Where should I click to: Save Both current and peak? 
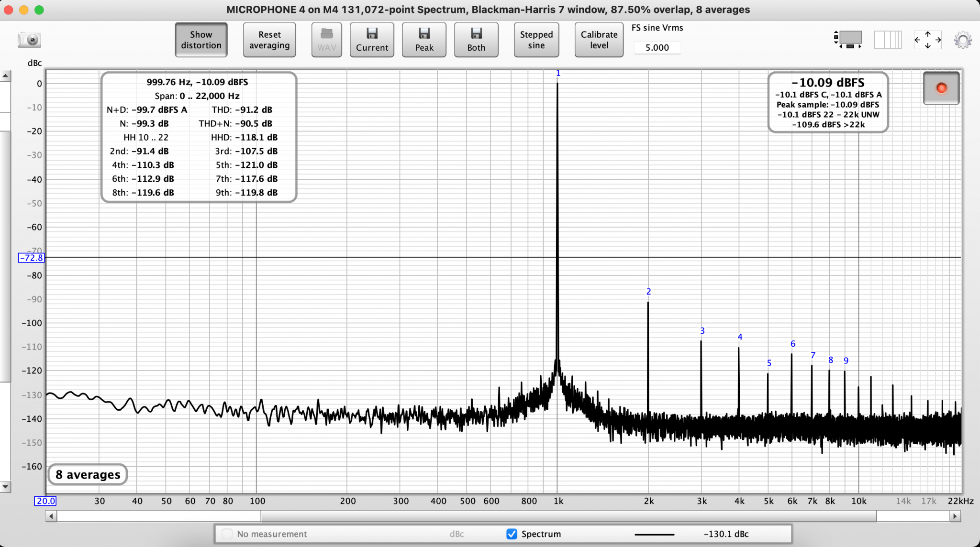(476, 40)
